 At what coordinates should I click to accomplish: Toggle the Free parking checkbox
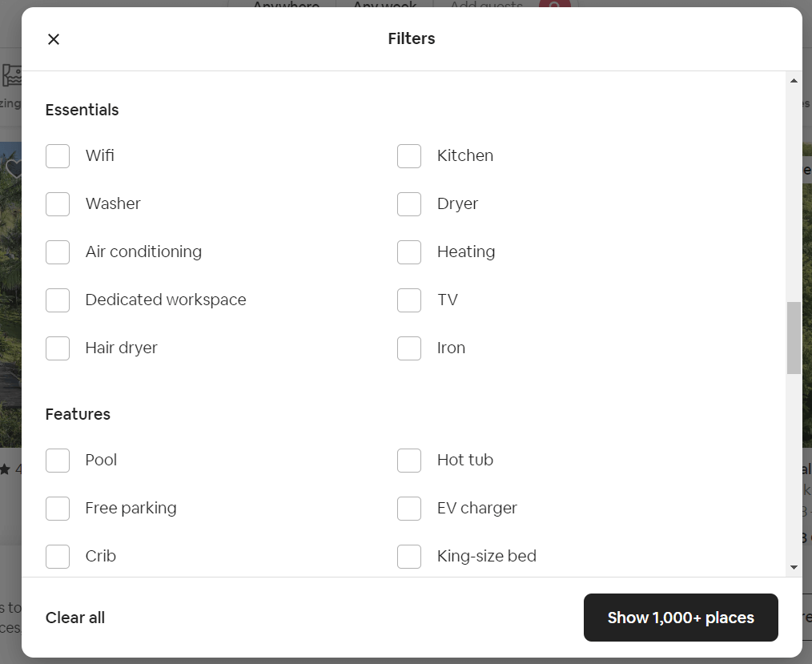tap(58, 509)
